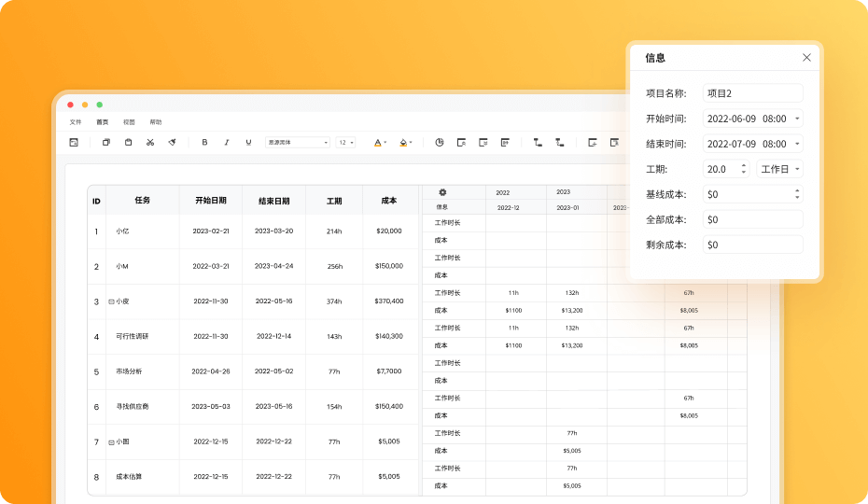Click the 基线成本 stepper arrows
Viewport: 868px width, 504px height.
pyautogui.click(x=797, y=194)
